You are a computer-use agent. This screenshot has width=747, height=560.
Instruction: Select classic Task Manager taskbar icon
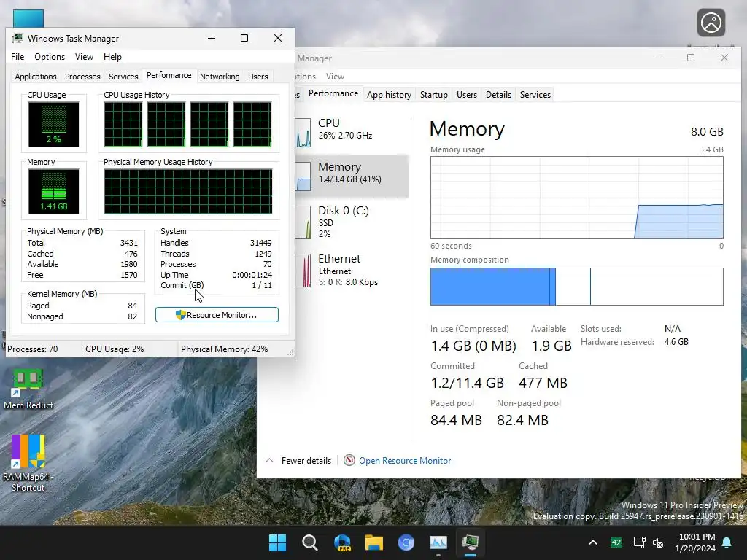click(471, 542)
